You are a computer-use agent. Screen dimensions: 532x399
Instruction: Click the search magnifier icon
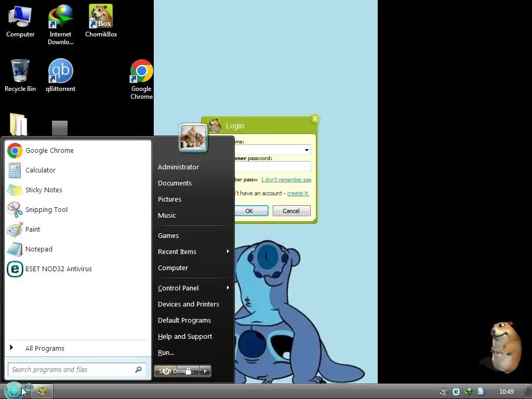tap(138, 369)
